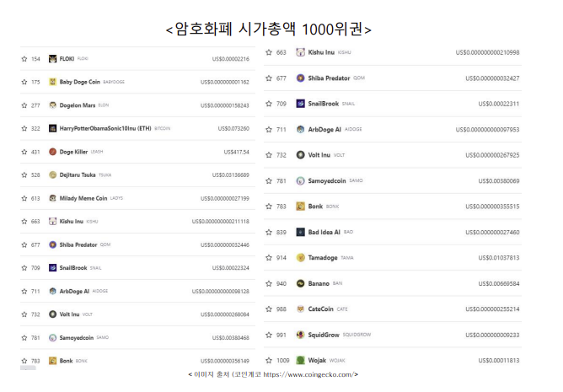The height and width of the screenshot is (392, 563).
Task: Select the title 암호화폐 시가총액 1000위권
Action: [x=269, y=30]
